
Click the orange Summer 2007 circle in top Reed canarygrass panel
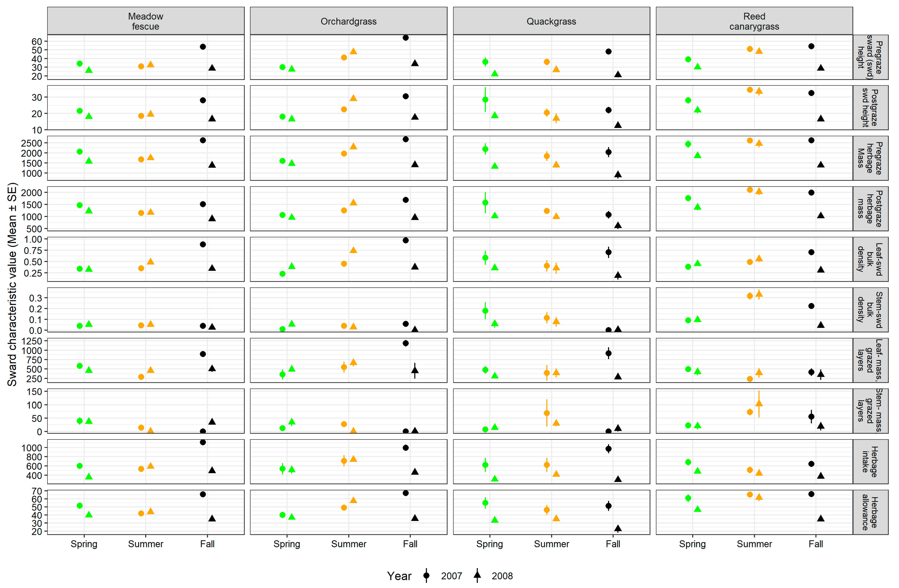point(750,49)
